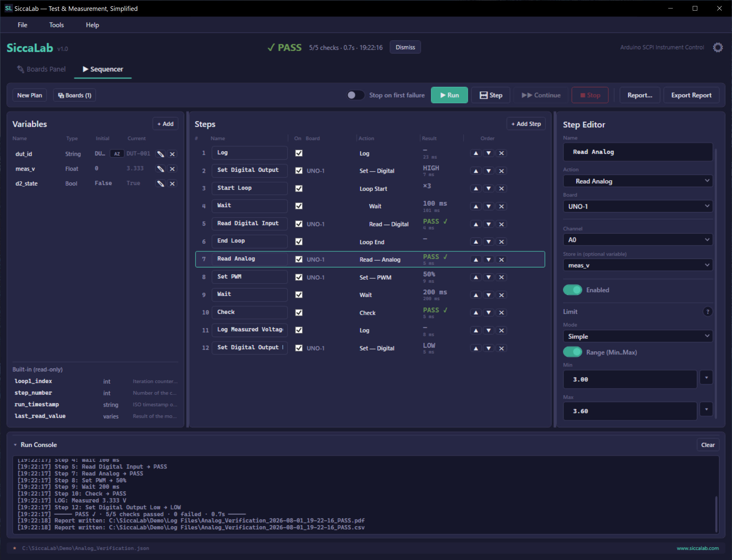Delete step 9 Wait
Screen dimensions: 732x560
501,295
